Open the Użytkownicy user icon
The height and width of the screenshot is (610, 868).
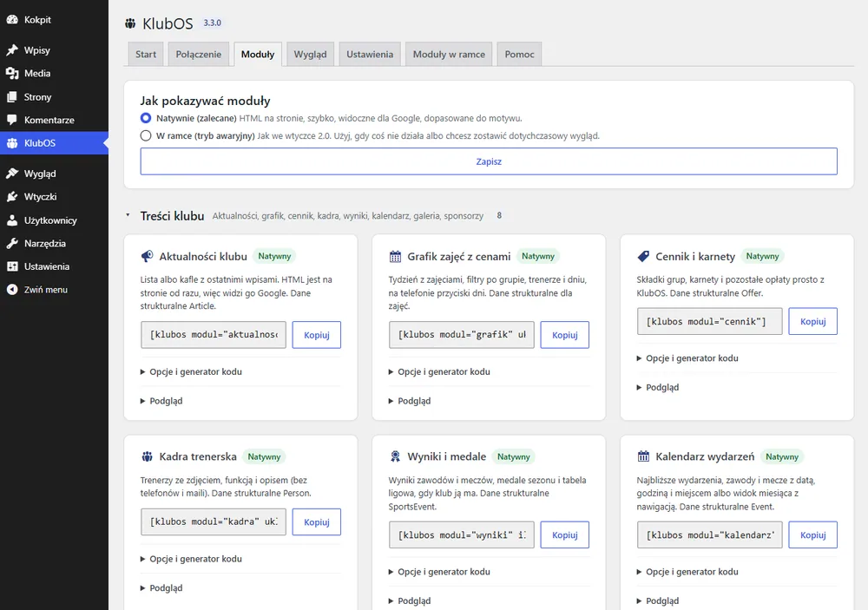(x=12, y=220)
